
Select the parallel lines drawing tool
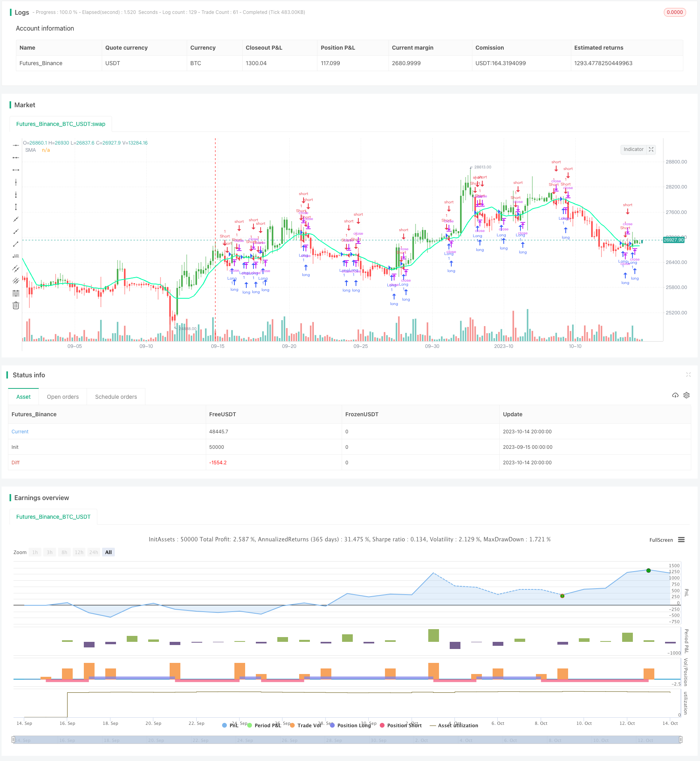pyautogui.click(x=16, y=268)
